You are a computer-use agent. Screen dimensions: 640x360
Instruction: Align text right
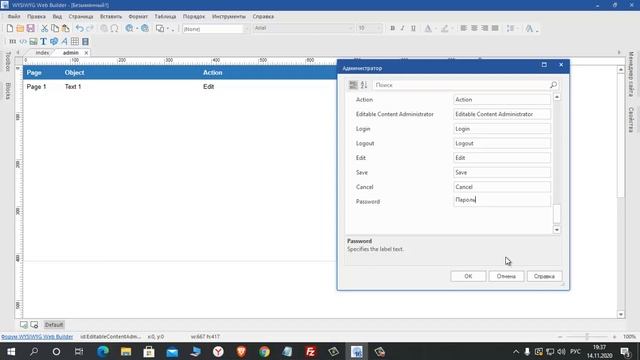pyautogui.click(x=484, y=28)
